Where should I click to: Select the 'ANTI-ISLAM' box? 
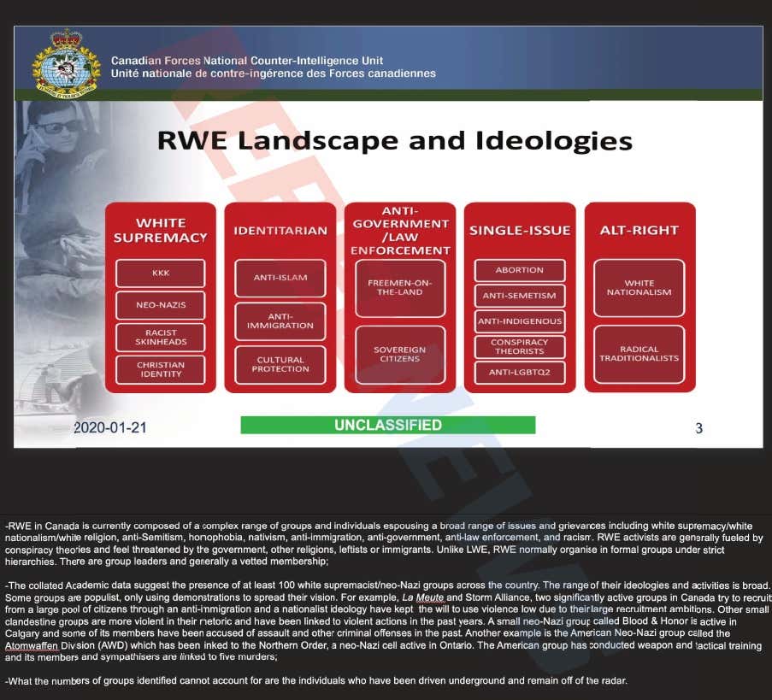pyautogui.click(x=280, y=278)
